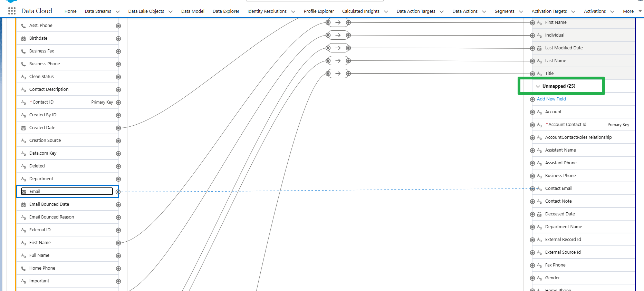Open the Identity Resolutions tab

pyautogui.click(x=267, y=11)
